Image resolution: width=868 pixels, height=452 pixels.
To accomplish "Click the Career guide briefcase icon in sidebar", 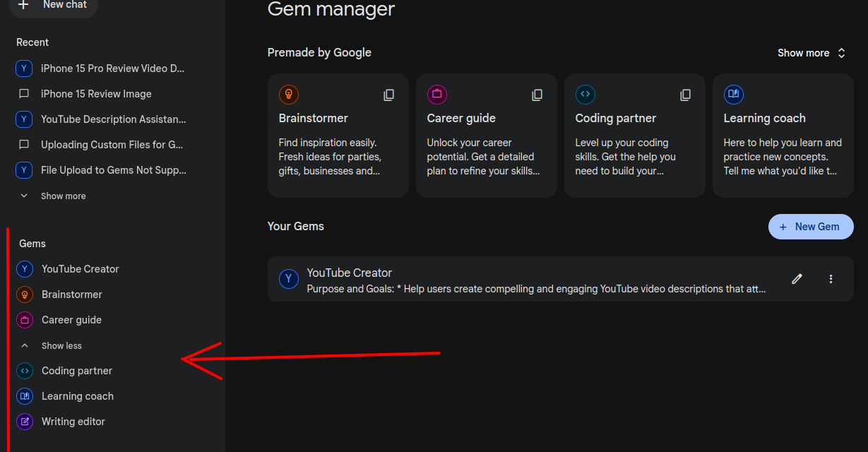I will (x=25, y=320).
